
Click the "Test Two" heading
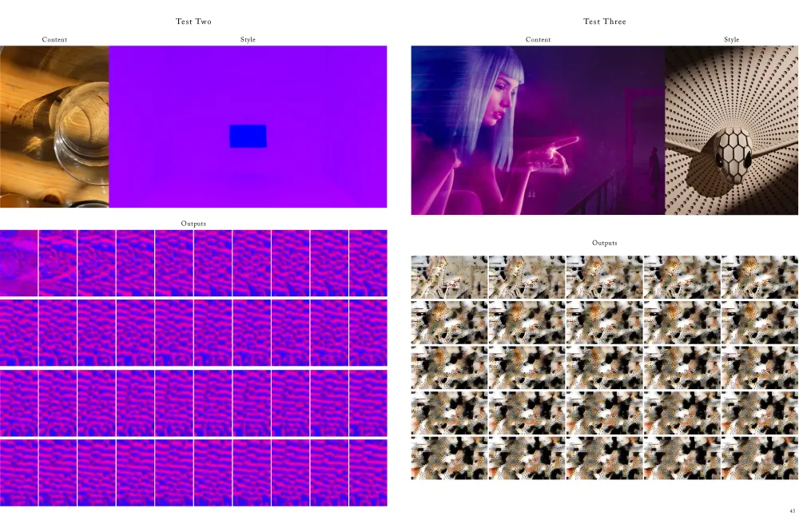193,22
